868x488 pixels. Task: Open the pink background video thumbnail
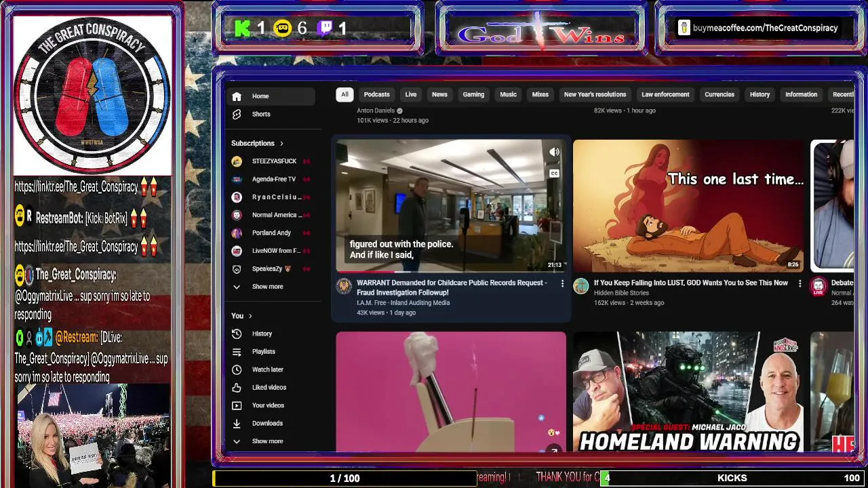click(451, 392)
